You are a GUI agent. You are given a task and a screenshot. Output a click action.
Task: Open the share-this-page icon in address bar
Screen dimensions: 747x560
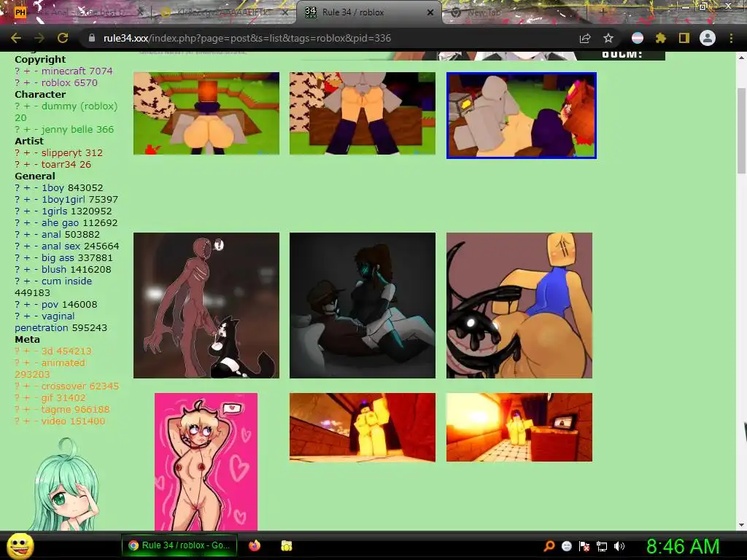click(585, 39)
